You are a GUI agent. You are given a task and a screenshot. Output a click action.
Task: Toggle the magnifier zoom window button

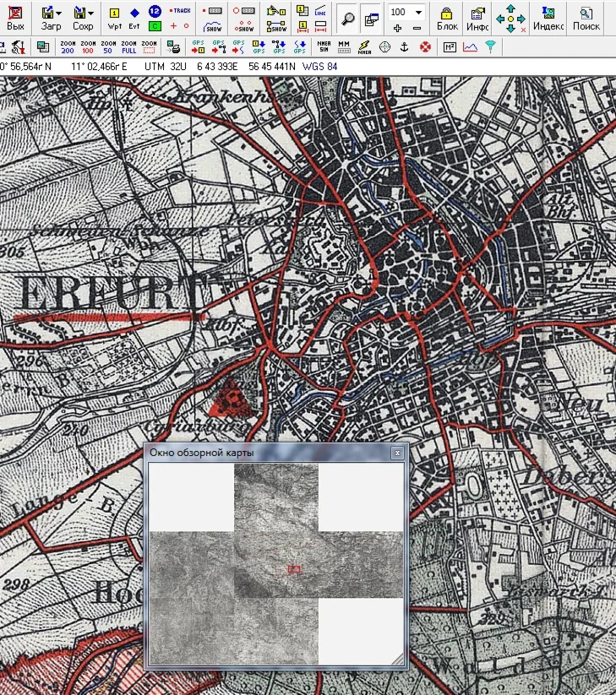[x=347, y=18]
